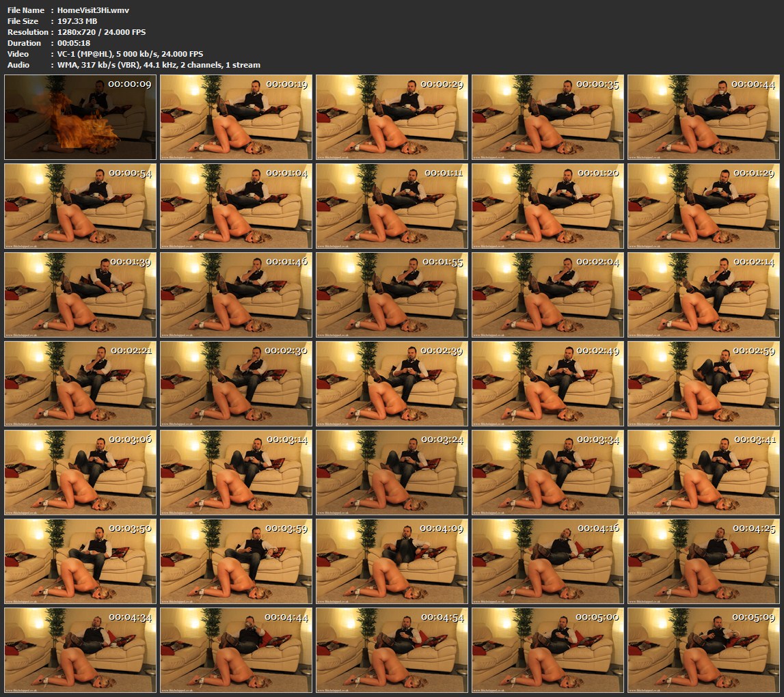Screen dimensions: 784x697
Task: Pick the thumbnail marked 00:00:29
Action: pos(392,117)
